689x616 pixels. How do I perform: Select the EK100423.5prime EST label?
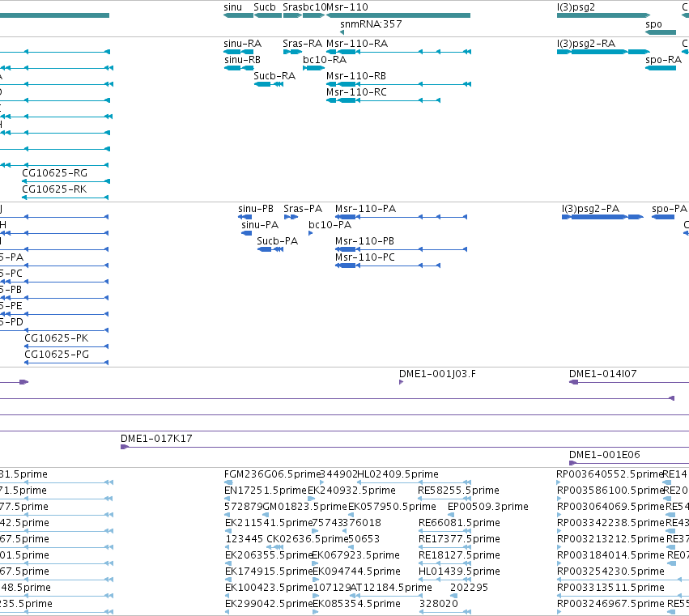pos(269,588)
